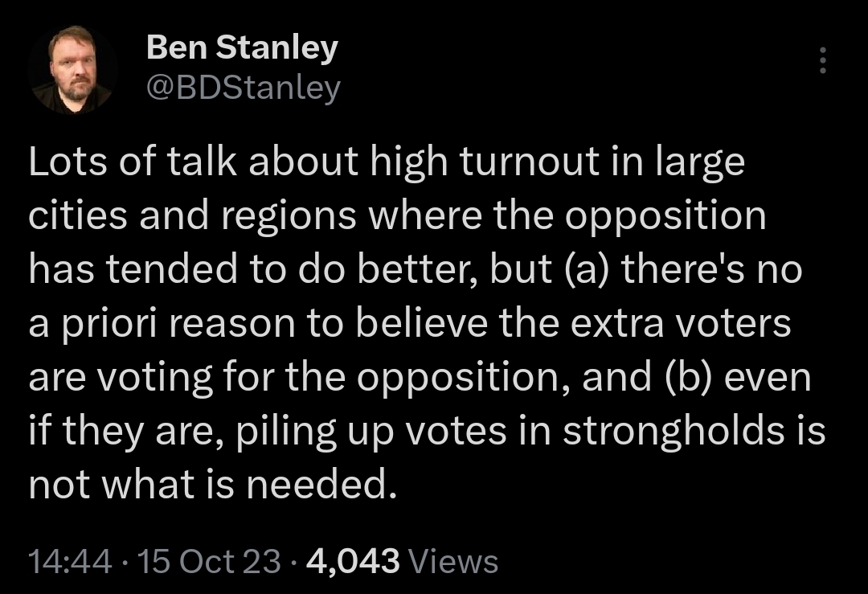Click the Views label

[453, 561]
